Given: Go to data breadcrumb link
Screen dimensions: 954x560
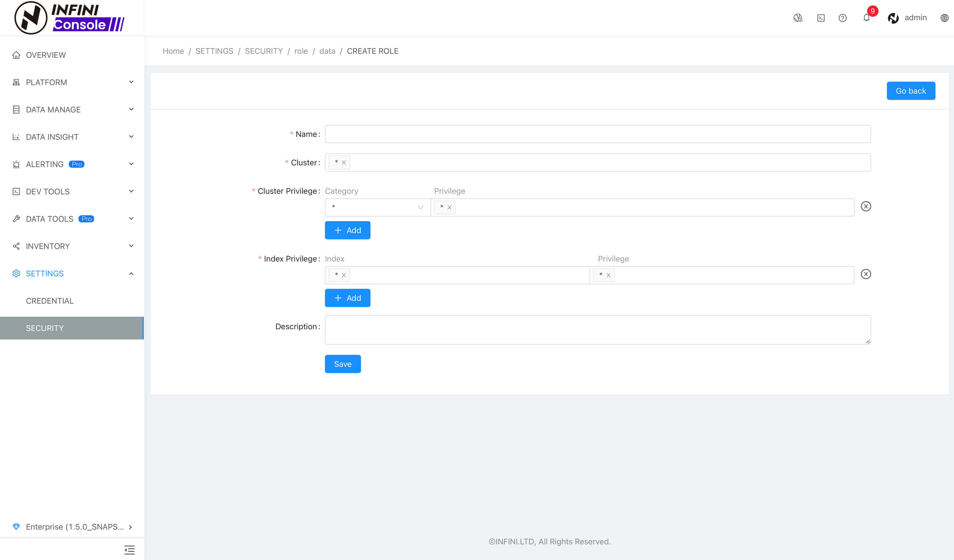Looking at the screenshot, I should tap(327, 51).
